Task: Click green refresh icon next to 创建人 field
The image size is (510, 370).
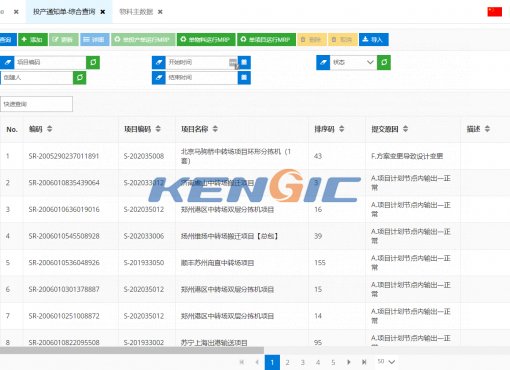Action: (80, 78)
